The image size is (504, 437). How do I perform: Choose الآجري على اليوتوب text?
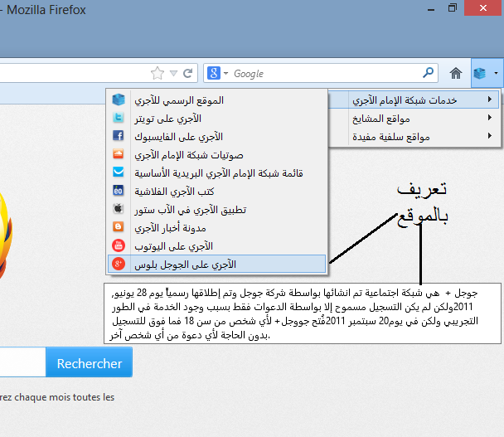pyautogui.click(x=173, y=246)
